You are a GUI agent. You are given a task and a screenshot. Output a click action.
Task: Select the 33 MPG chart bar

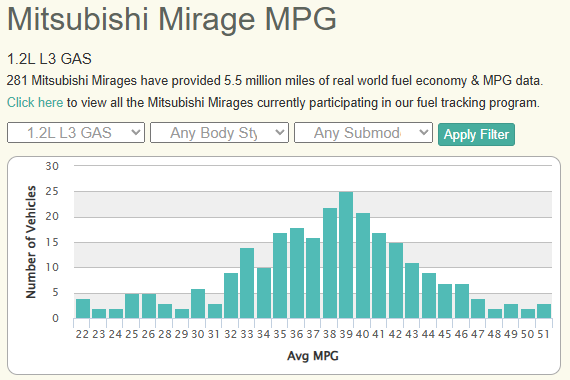point(247,283)
